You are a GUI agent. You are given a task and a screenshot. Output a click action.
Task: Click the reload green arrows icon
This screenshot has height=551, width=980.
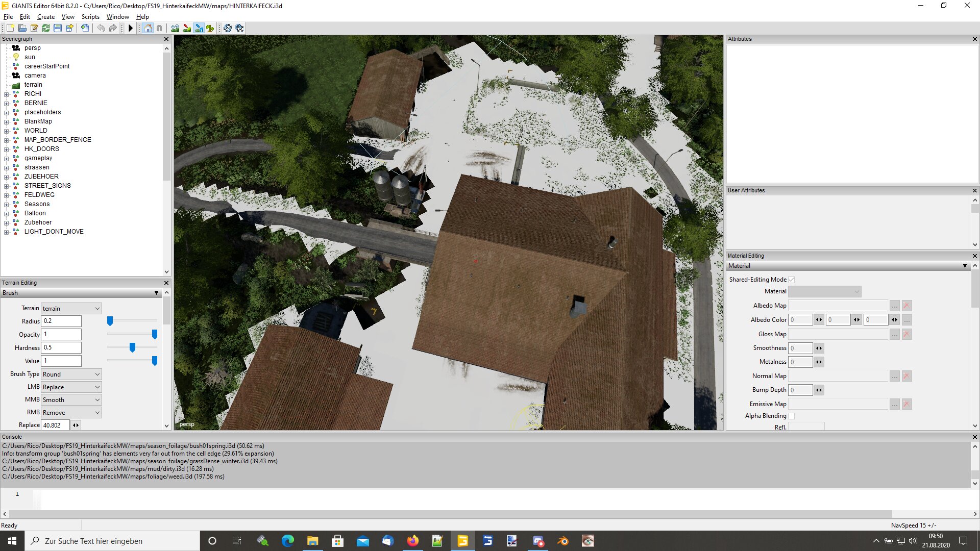tap(46, 28)
